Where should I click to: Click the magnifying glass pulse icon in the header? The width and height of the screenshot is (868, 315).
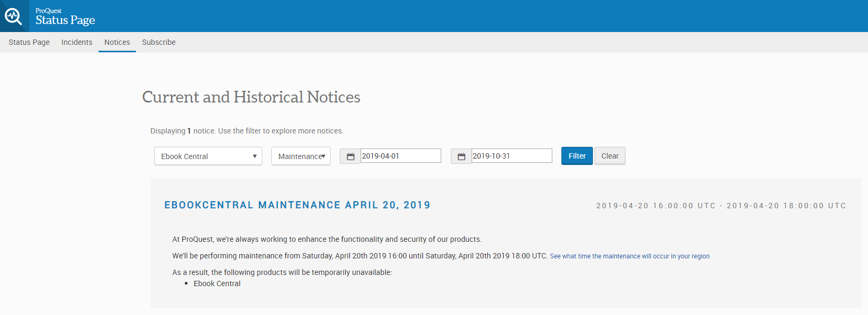point(13,15)
